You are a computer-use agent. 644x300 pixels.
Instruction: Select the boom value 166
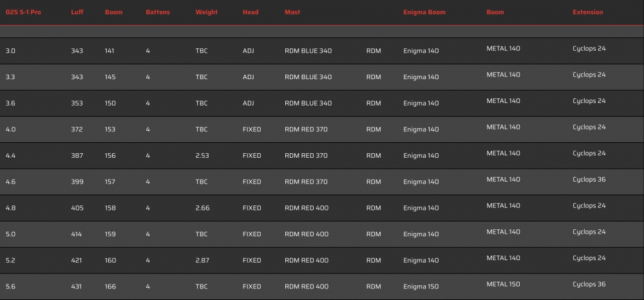click(110, 286)
